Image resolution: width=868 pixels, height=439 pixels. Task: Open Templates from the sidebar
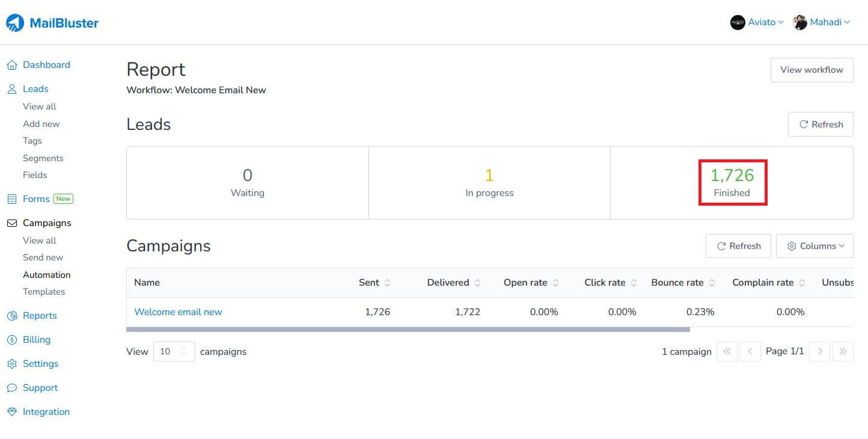44,292
